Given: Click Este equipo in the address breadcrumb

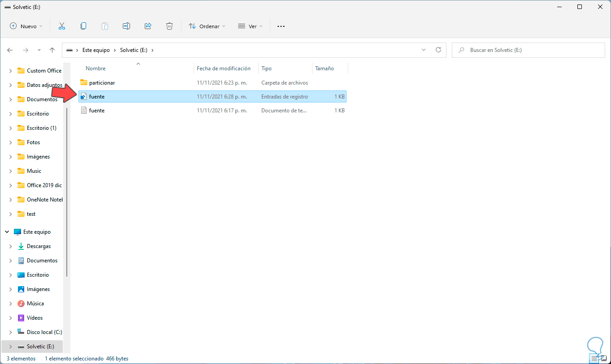Looking at the screenshot, I should [96, 50].
